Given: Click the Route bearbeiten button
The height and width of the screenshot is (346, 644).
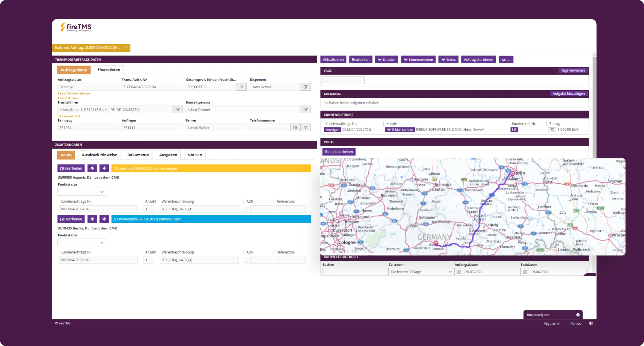Looking at the screenshot, I should click(339, 152).
